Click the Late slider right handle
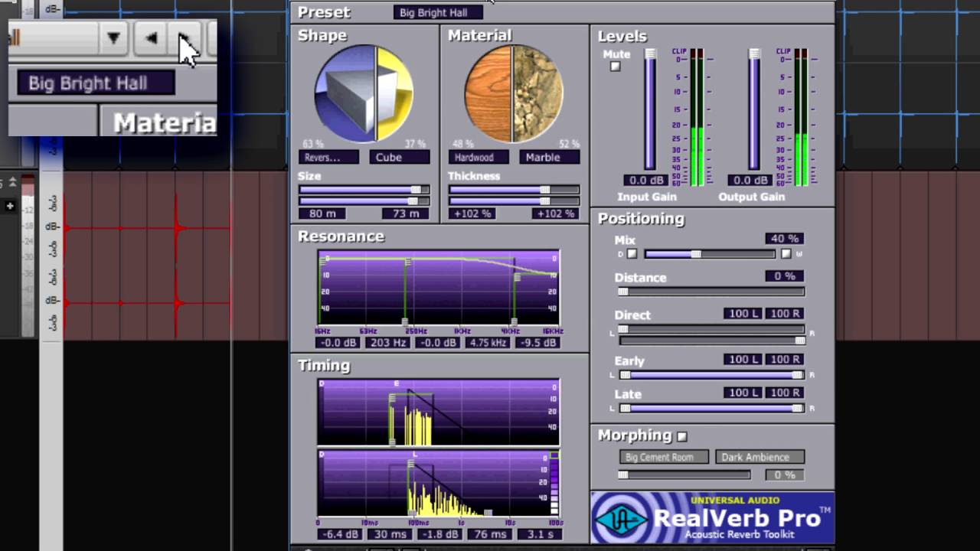 [x=798, y=409]
